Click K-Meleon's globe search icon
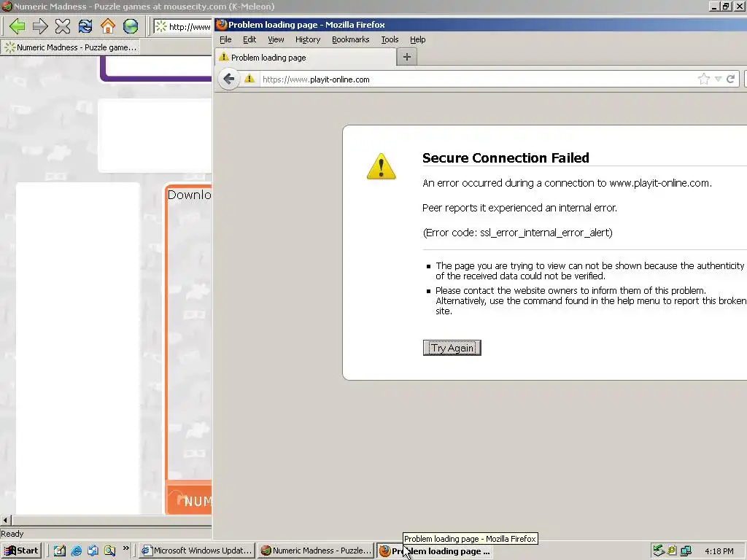The width and height of the screenshot is (747, 560). (x=130, y=26)
